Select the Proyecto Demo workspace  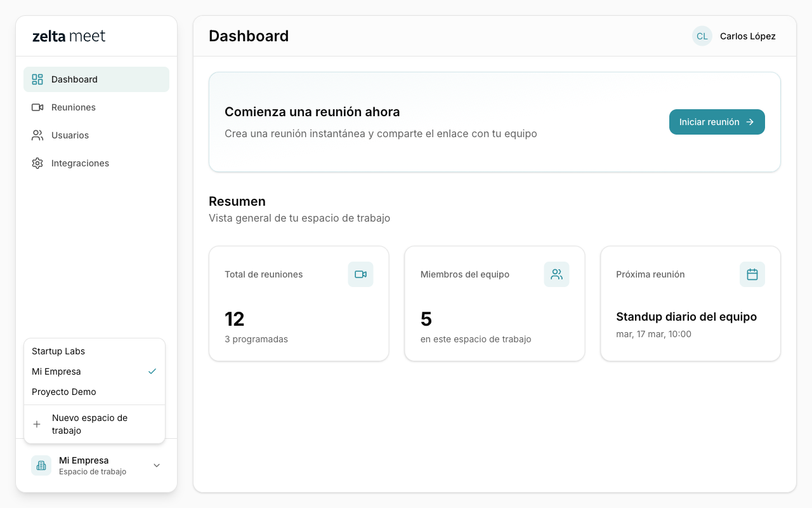63,392
